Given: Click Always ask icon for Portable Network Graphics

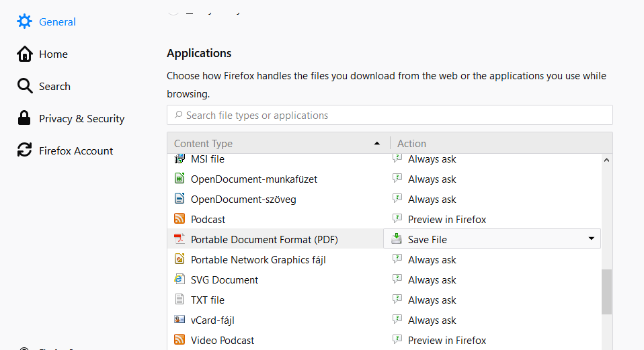Looking at the screenshot, I should click(x=397, y=259).
